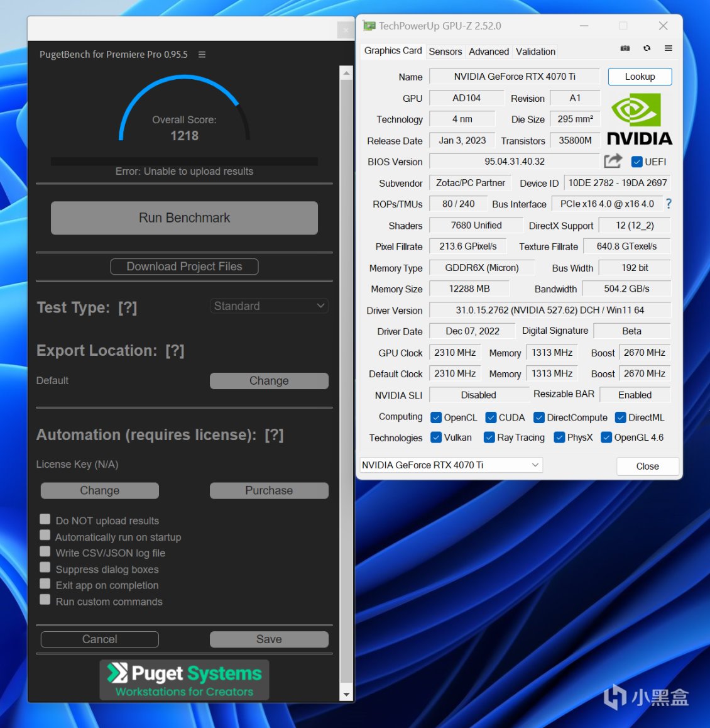This screenshot has width=710, height=728.
Task: Enable Exit app on completion
Action: [x=45, y=583]
